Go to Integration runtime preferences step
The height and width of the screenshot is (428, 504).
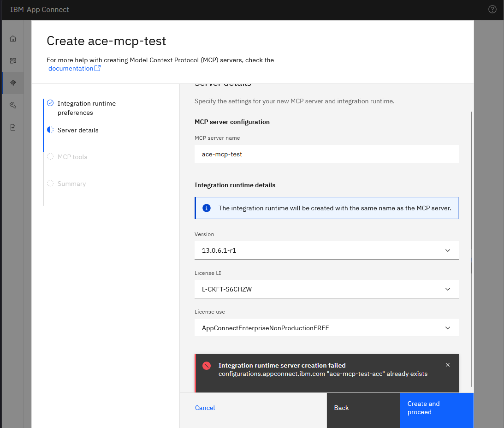tap(87, 108)
